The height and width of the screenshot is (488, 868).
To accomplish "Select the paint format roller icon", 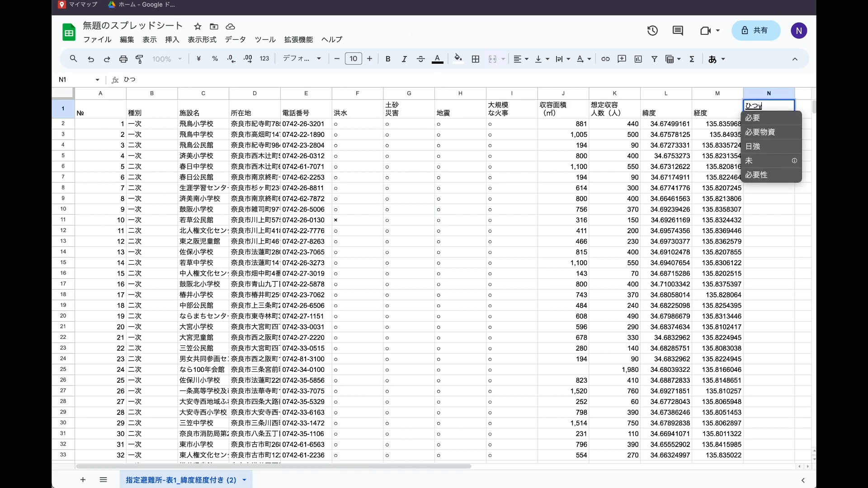I will (140, 59).
